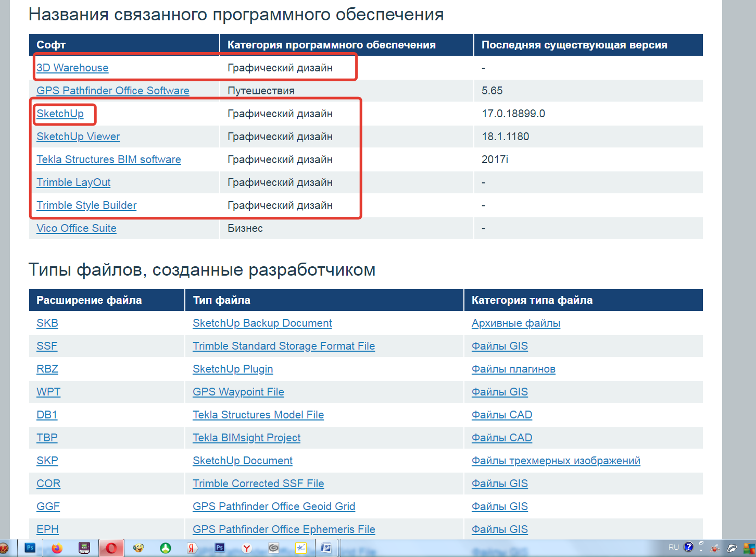The image size is (756, 557).
Task: Open Файлы GIS link in GGF row
Action: (x=500, y=506)
